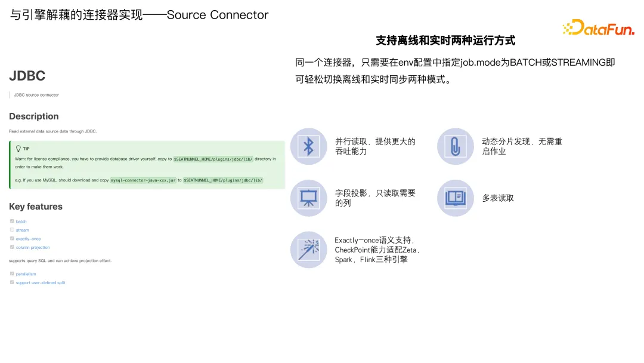Toggle the batch checkbox
The height and width of the screenshot is (363, 644).
12,221
